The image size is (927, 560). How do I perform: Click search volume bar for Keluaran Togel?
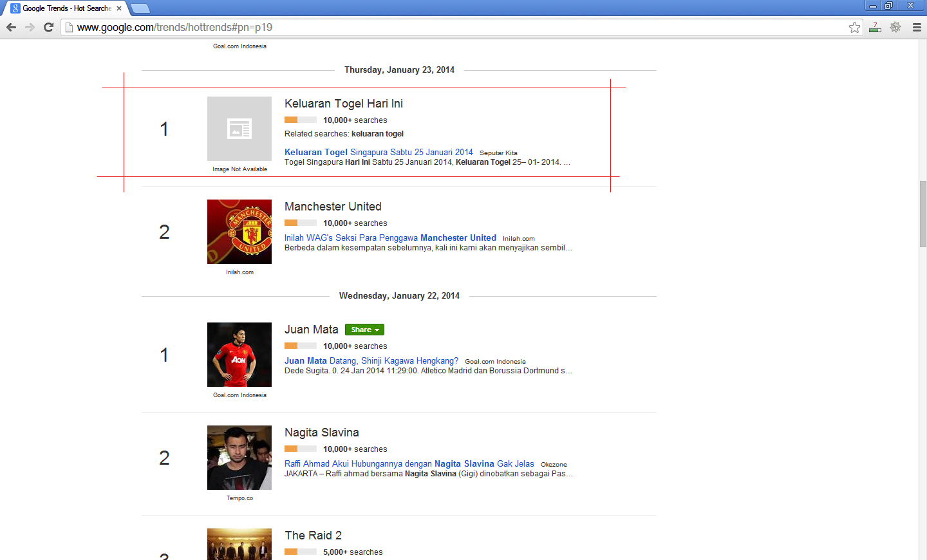[x=301, y=120]
